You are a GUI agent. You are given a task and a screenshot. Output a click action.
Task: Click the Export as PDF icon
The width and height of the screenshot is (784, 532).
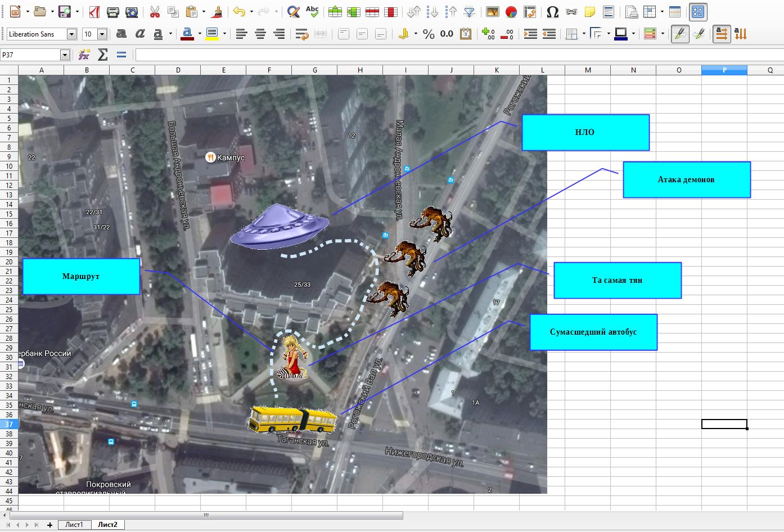click(94, 12)
